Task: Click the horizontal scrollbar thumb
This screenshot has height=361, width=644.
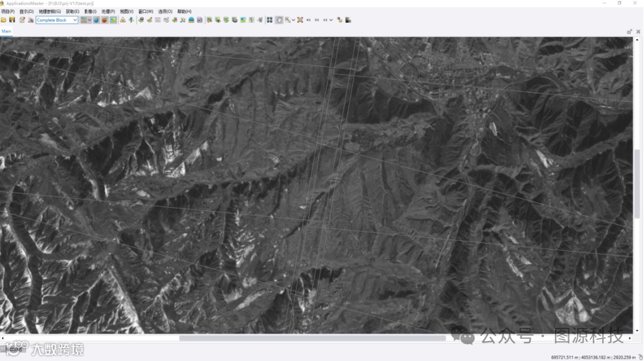Action: 312,339
